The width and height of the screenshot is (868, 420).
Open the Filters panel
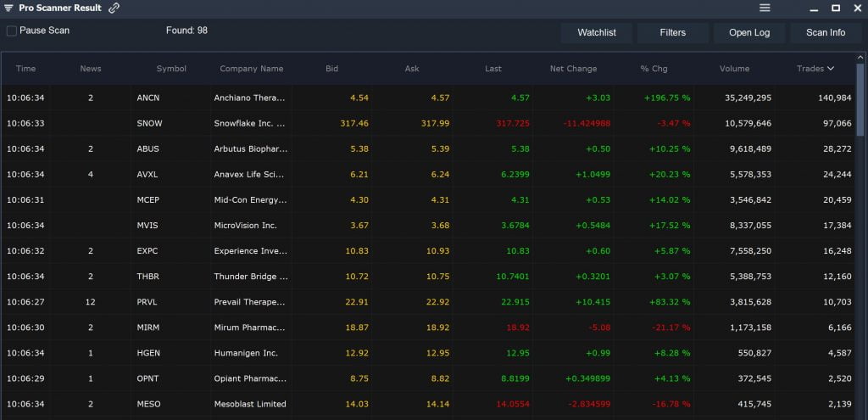point(673,33)
